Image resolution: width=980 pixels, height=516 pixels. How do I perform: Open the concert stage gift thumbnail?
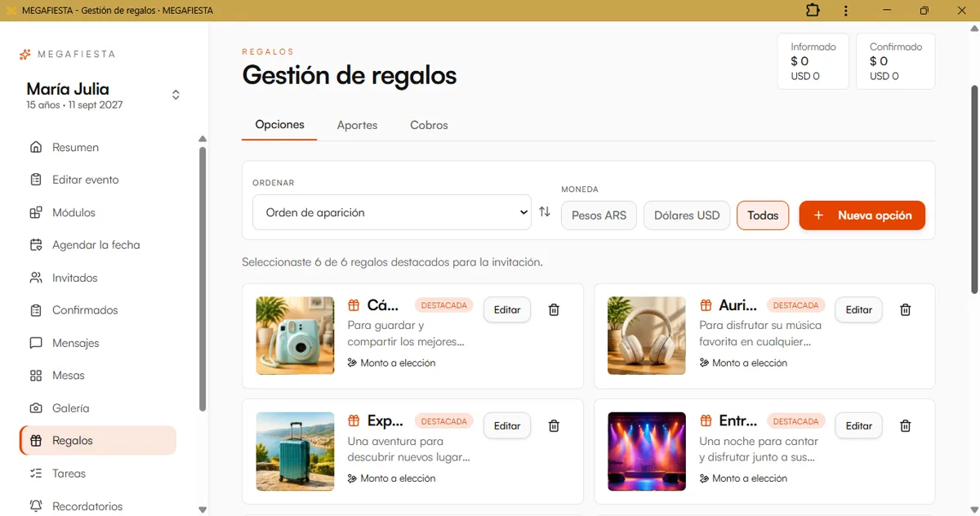647,451
